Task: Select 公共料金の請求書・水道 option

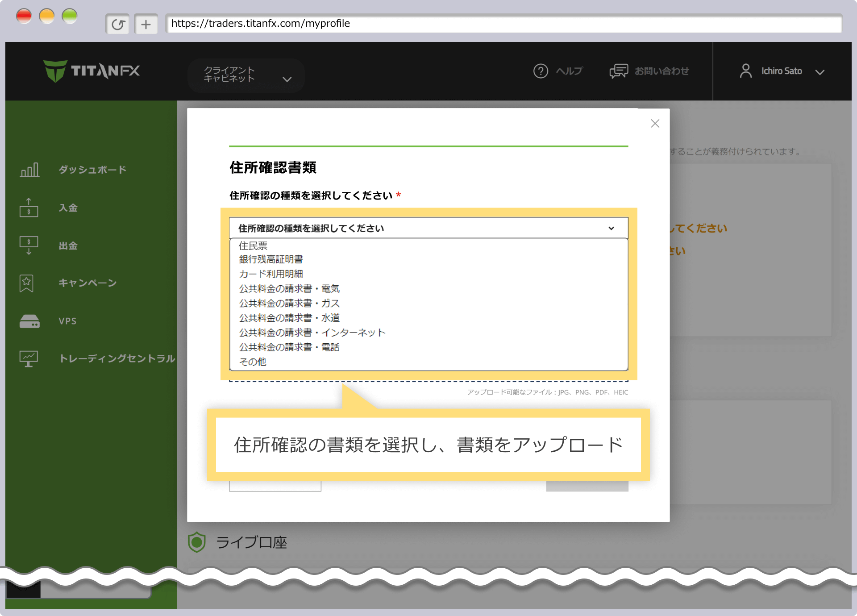Action: pyautogui.click(x=428, y=318)
